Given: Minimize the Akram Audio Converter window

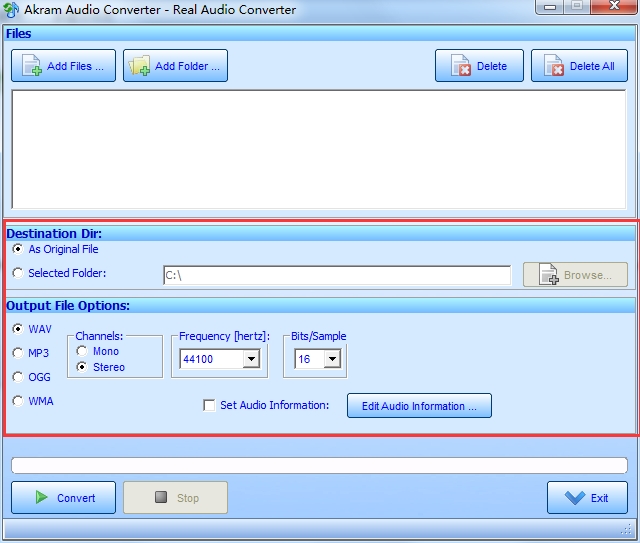Looking at the screenshot, I should (x=550, y=7).
